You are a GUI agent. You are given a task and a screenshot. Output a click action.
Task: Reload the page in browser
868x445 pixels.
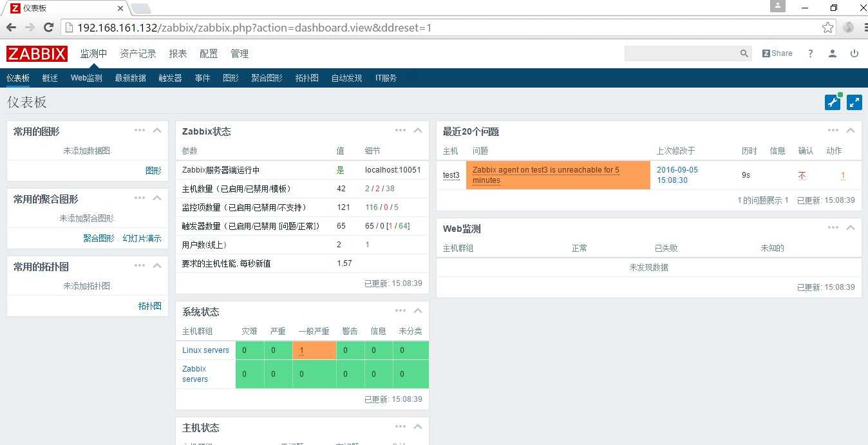[48, 27]
